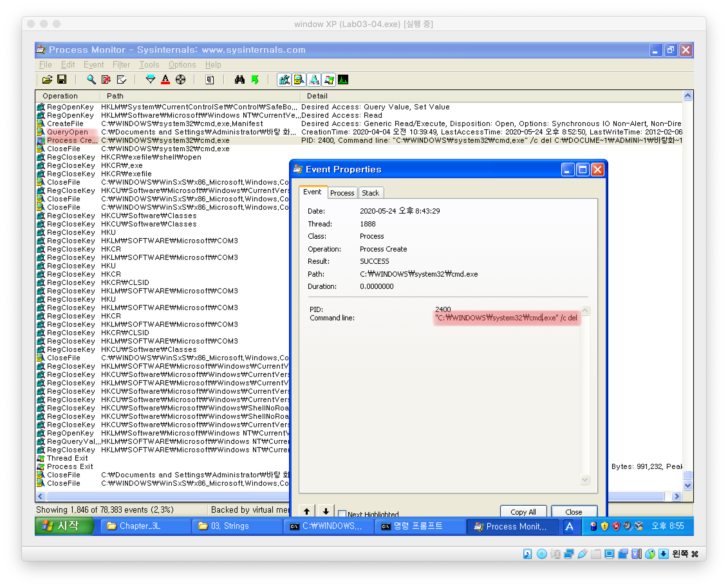Open Highlight settings with the red A icon
The width and height of the screenshot is (728, 588).
point(165,79)
